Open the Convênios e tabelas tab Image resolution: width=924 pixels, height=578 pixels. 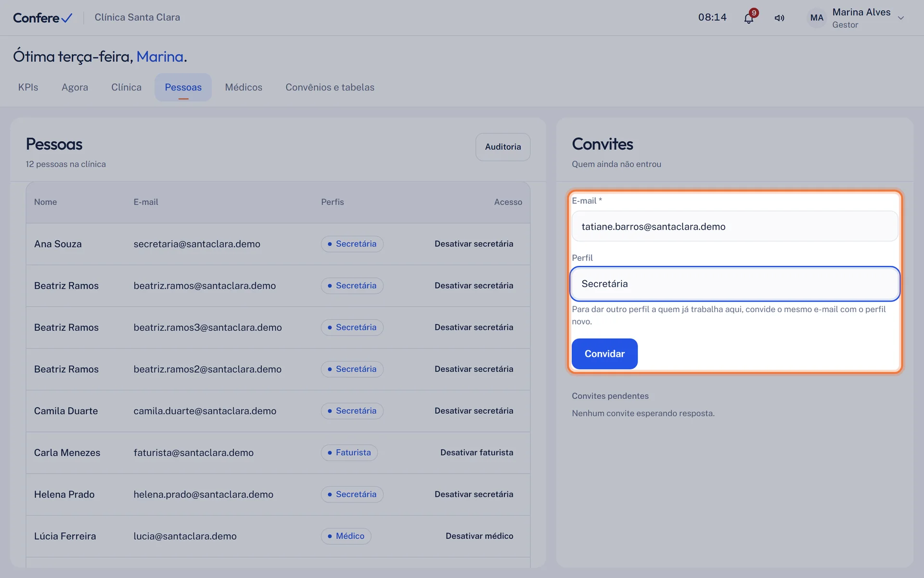click(330, 87)
